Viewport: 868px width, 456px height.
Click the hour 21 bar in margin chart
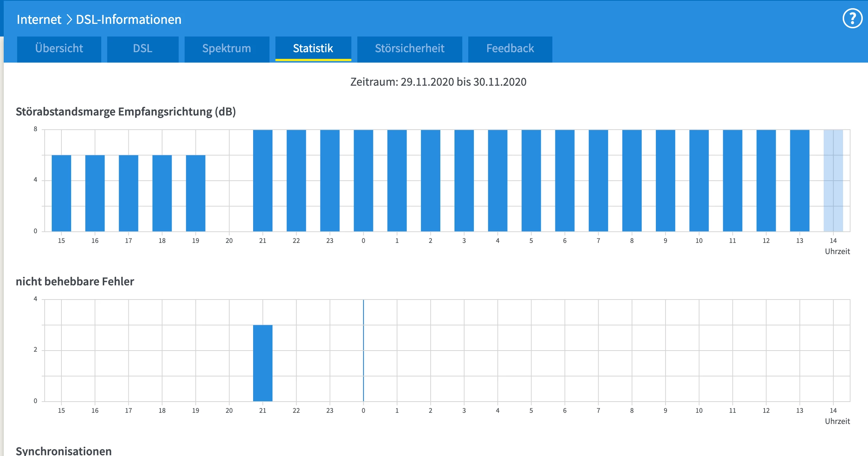tap(263, 181)
